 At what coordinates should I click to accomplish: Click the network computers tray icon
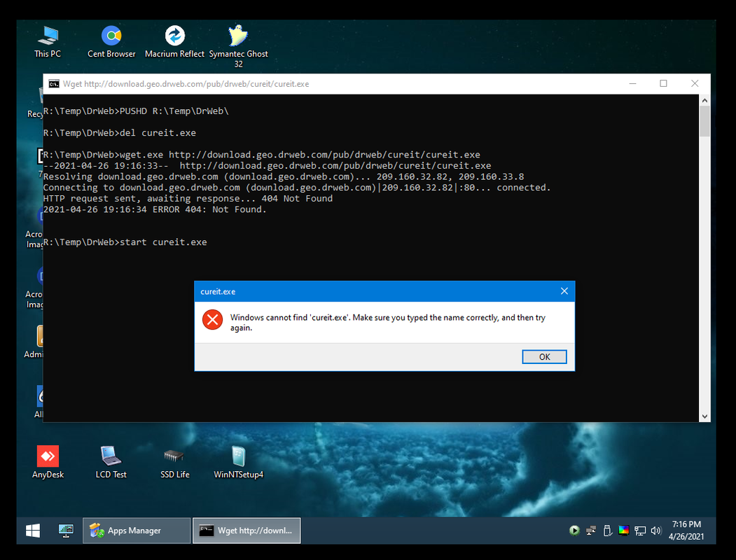591,531
